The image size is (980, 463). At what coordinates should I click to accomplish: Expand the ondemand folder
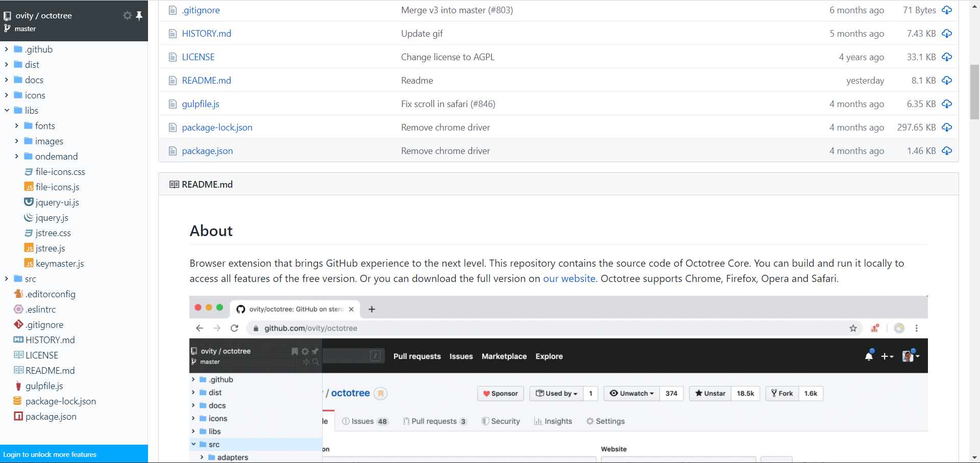pos(17,157)
